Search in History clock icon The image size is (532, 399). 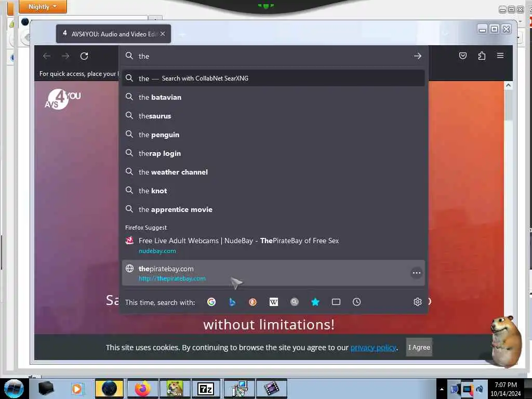tap(356, 302)
